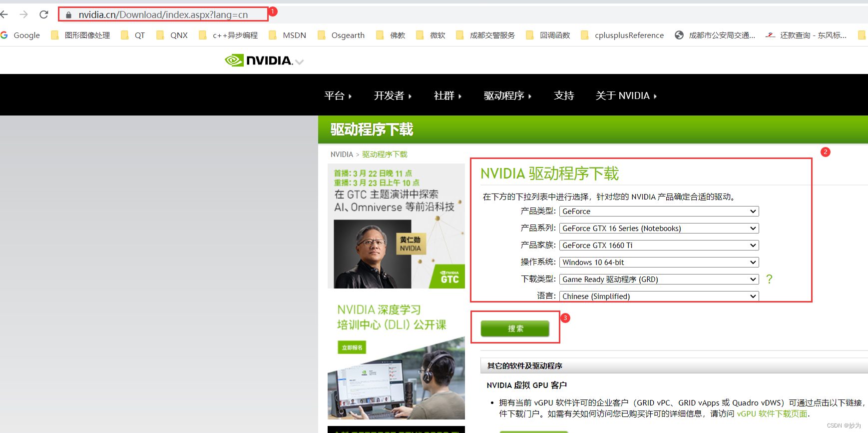Open the 产品系列 GTX 16 Series dropdown
Viewport: 868px width, 433px height.
pos(659,228)
